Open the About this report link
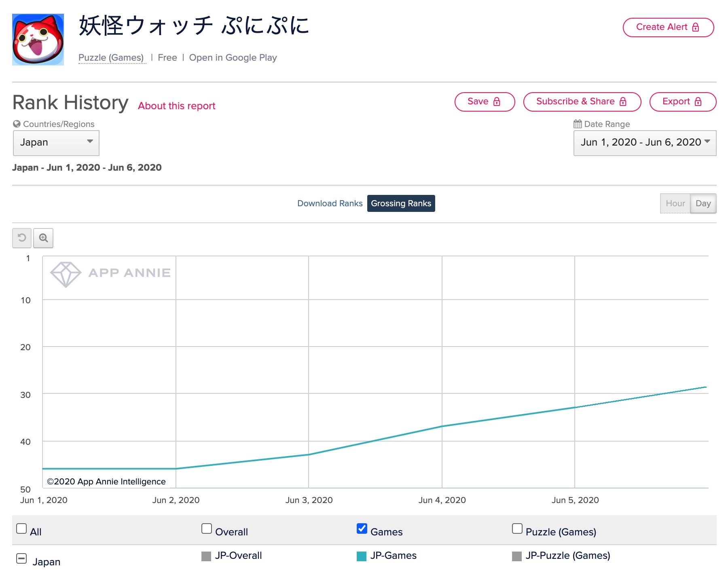Image resolution: width=728 pixels, height=575 pixels. [176, 106]
